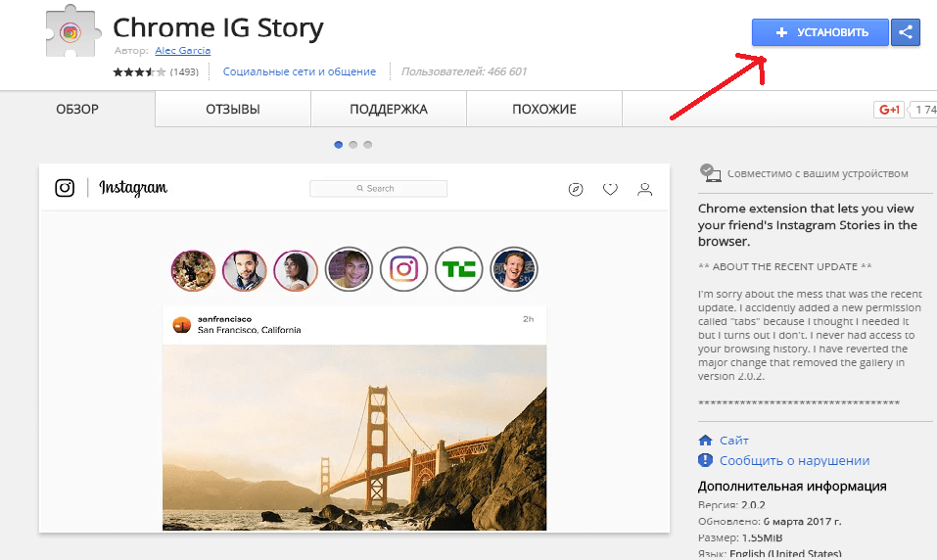Click the Instagram Search field

(x=378, y=188)
